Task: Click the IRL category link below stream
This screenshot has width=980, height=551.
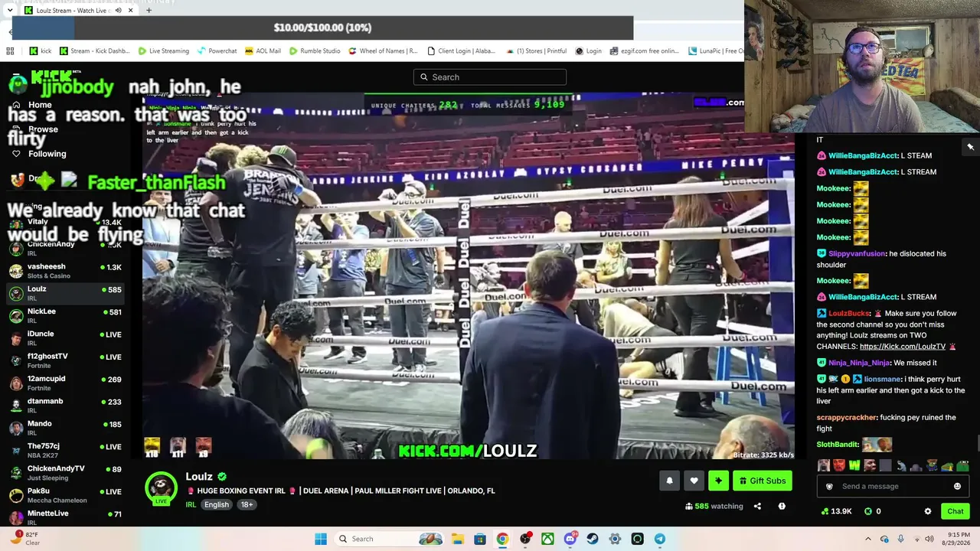Action: (x=191, y=504)
